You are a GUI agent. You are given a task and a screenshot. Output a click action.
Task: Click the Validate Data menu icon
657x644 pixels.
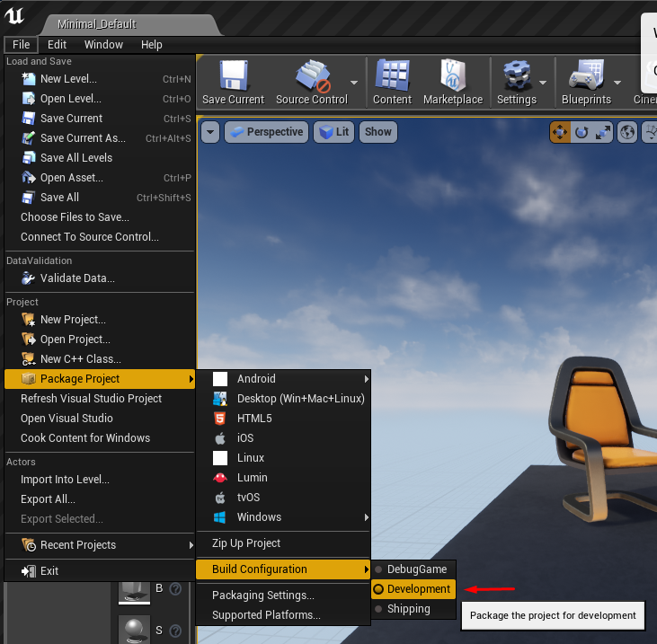pos(29,278)
